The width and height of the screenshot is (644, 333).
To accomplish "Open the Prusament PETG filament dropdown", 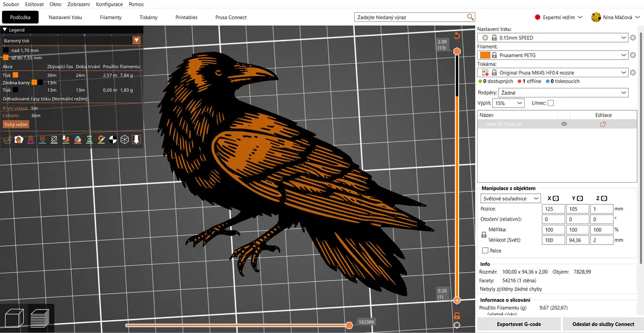I will [553, 55].
